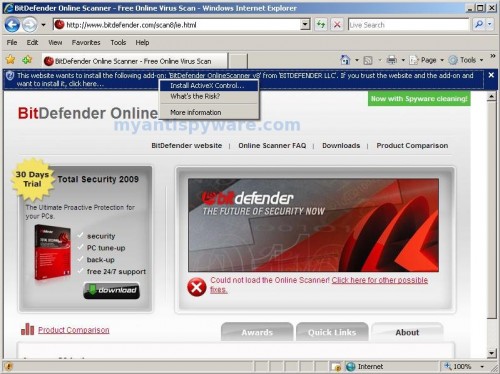Click the Total Security 2009 product box image

click(53, 252)
